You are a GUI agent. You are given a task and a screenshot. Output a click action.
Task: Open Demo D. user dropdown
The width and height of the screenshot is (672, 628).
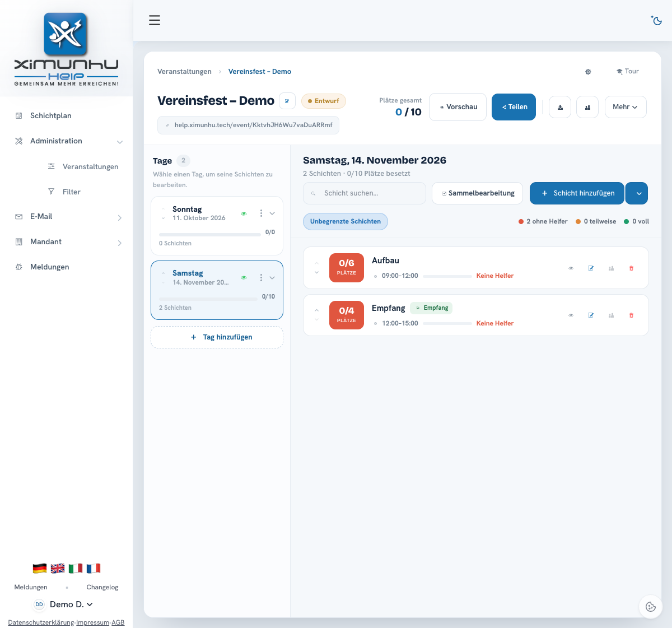click(63, 604)
